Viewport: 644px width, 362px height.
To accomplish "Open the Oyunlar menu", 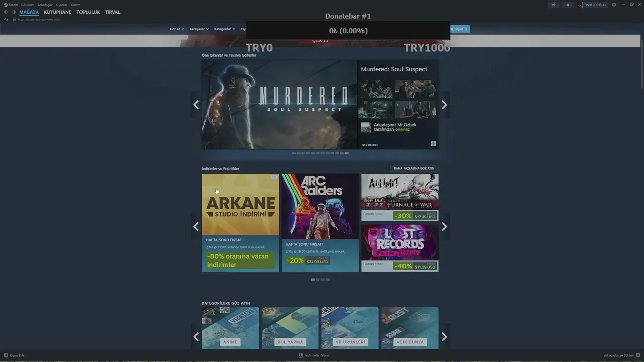I will [62, 5].
